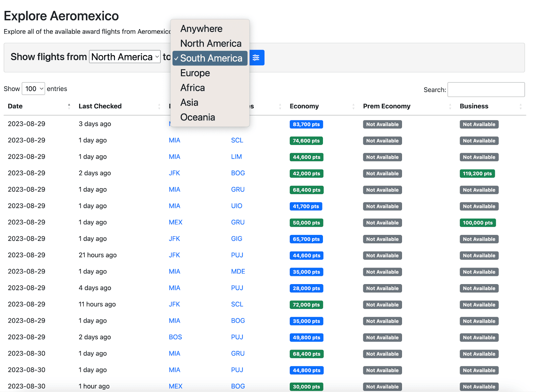Open BOS origin airport link
This screenshot has height=392, width=536.
coord(175,337)
